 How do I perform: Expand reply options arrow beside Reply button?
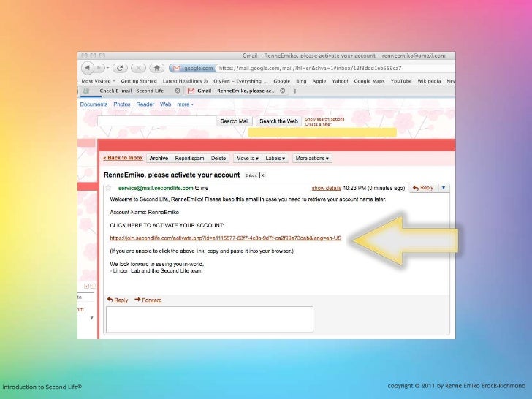point(444,188)
